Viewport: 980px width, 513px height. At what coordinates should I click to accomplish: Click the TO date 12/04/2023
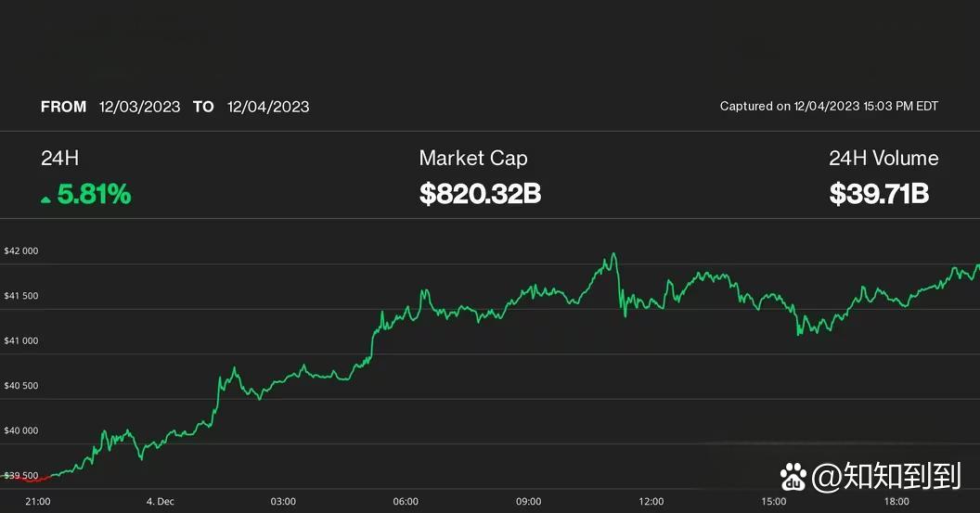(x=268, y=107)
